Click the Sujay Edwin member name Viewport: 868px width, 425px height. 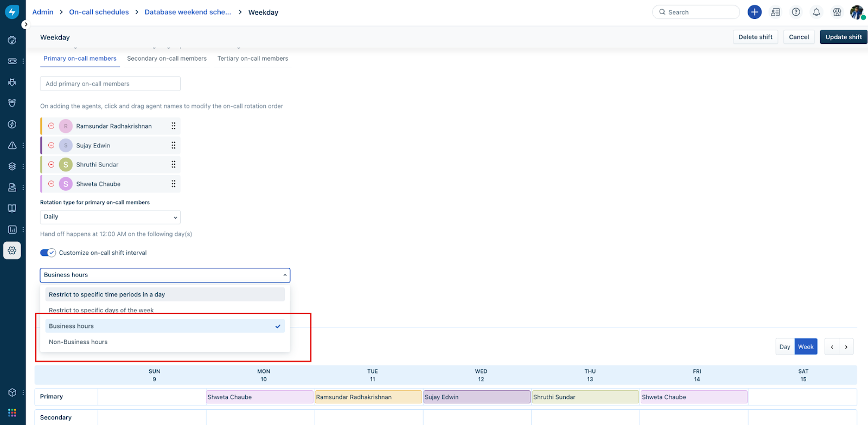tap(93, 145)
